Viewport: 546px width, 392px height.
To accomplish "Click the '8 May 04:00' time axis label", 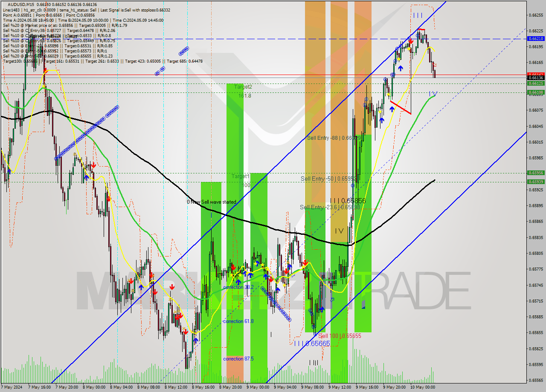I will [x=122, y=388].
